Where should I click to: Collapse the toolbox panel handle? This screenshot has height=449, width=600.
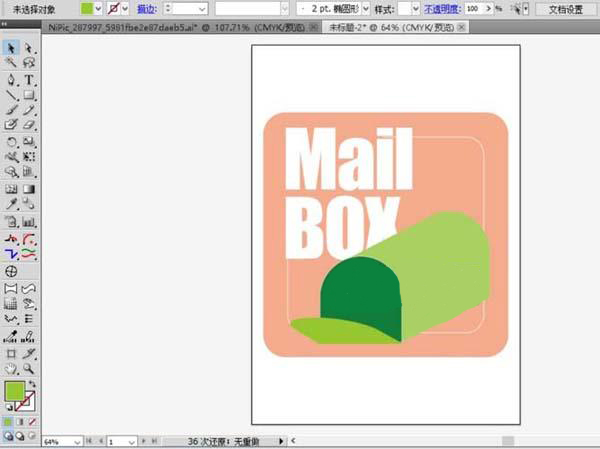coord(5,24)
